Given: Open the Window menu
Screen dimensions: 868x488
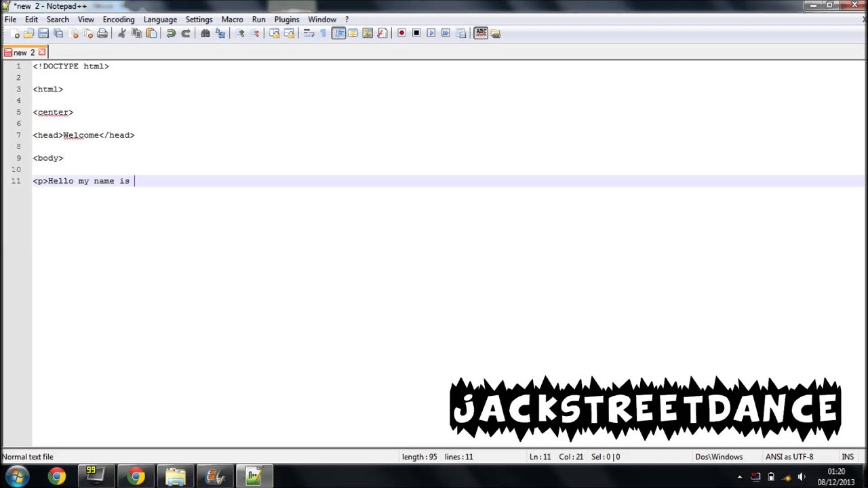Looking at the screenshot, I should coord(322,20).
